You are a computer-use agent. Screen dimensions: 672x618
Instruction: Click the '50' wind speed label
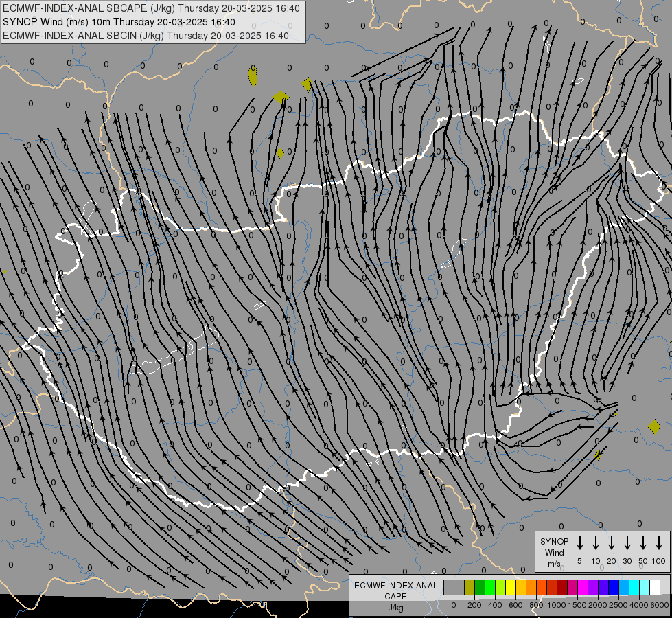pyautogui.click(x=643, y=561)
